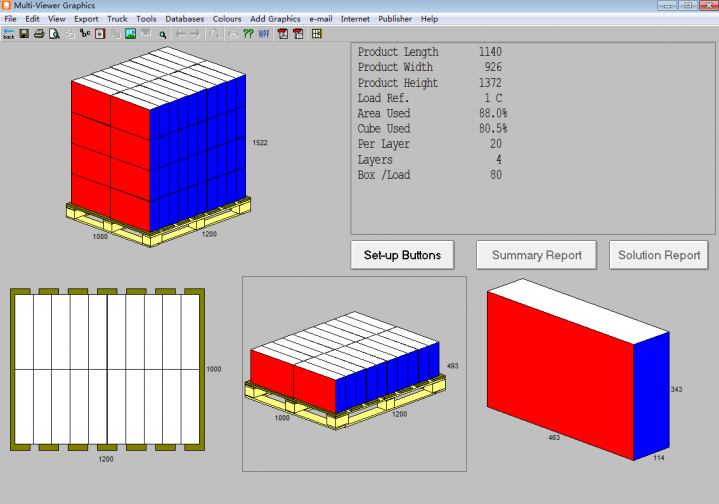Click the first red PDF export icon

pyautogui.click(x=283, y=33)
